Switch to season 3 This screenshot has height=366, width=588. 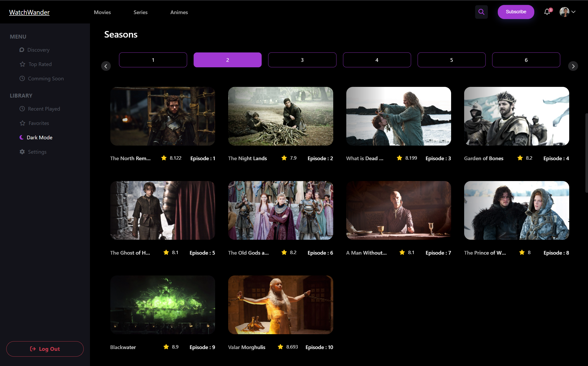tap(302, 60)
